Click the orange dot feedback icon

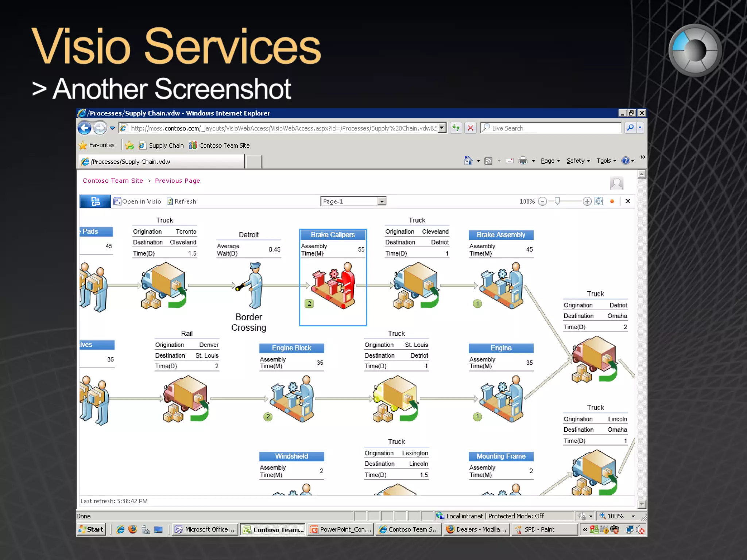(612, 201)
